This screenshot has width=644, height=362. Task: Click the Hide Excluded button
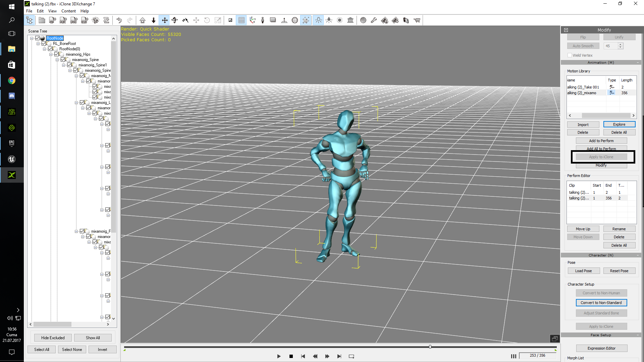[x=53, y=338]
